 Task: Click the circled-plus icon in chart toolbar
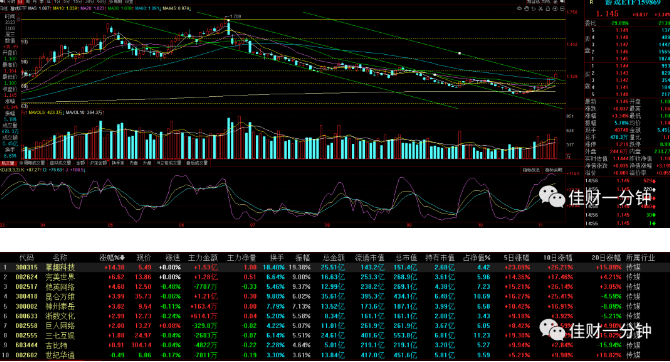pos(555,9)
